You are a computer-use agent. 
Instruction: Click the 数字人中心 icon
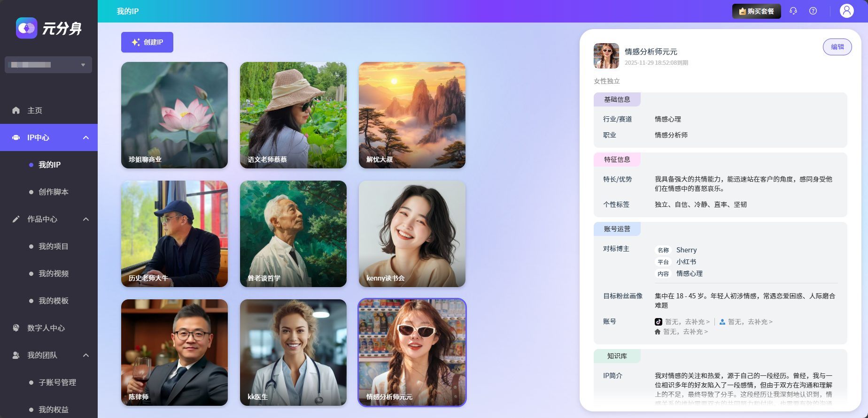(16, 328)
